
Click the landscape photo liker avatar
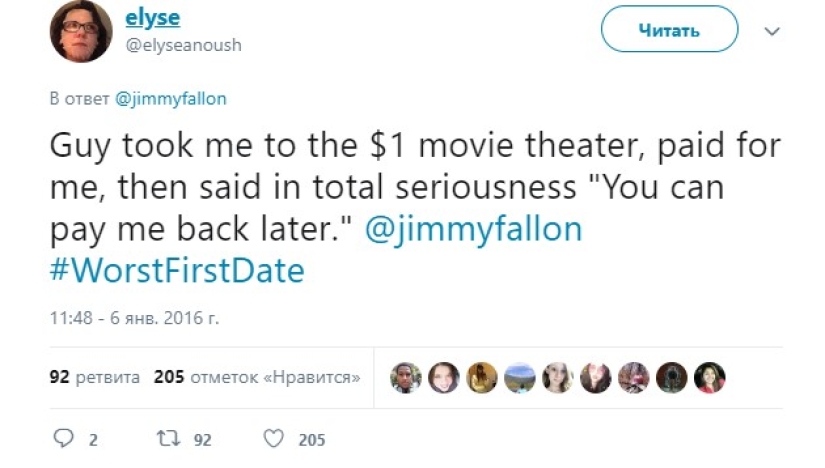[x=520, y=378]
